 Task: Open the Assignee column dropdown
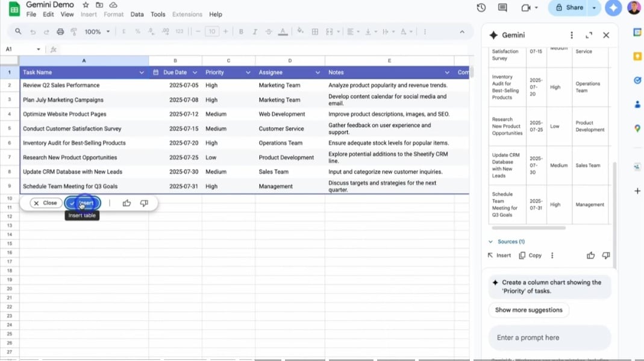pos(317,72)
